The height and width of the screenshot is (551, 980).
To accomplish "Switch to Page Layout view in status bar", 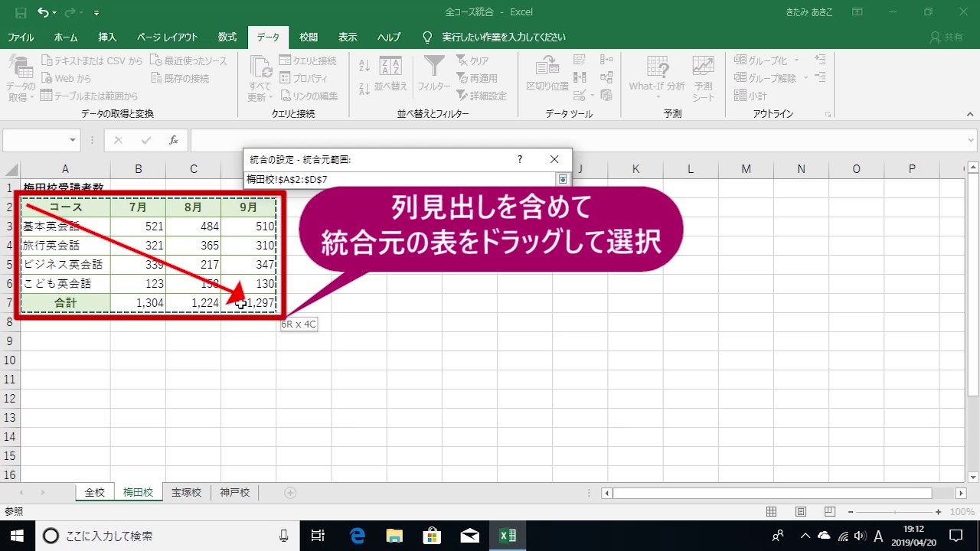I will click(800, 512).
